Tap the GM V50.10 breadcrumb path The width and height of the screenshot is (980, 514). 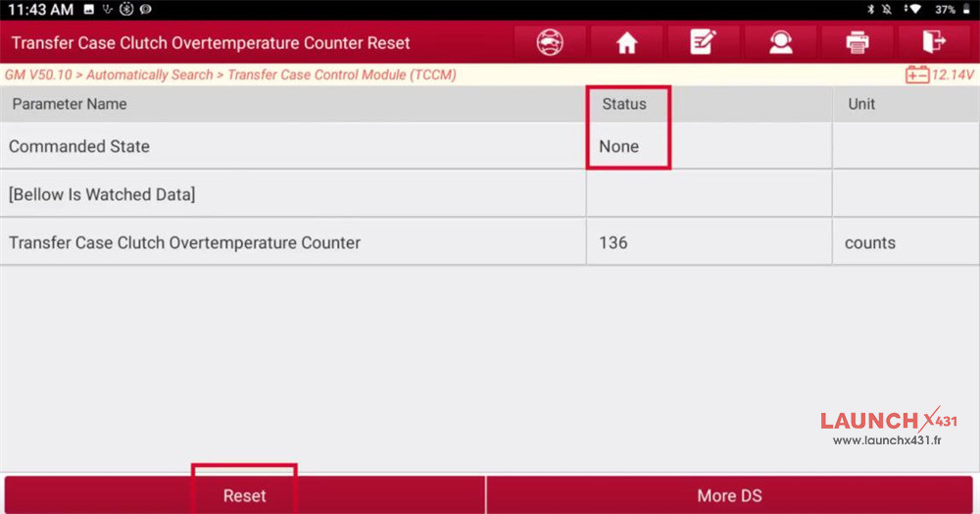pos(230,75)
